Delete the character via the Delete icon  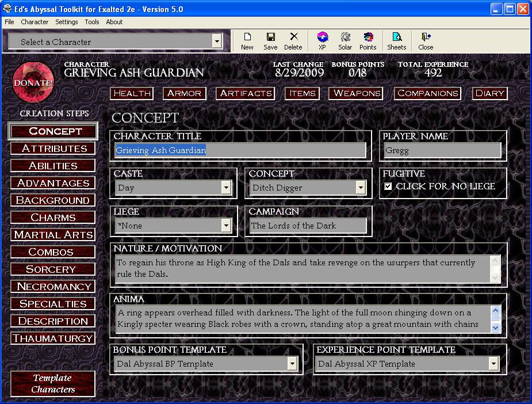(x=293, y=40)
